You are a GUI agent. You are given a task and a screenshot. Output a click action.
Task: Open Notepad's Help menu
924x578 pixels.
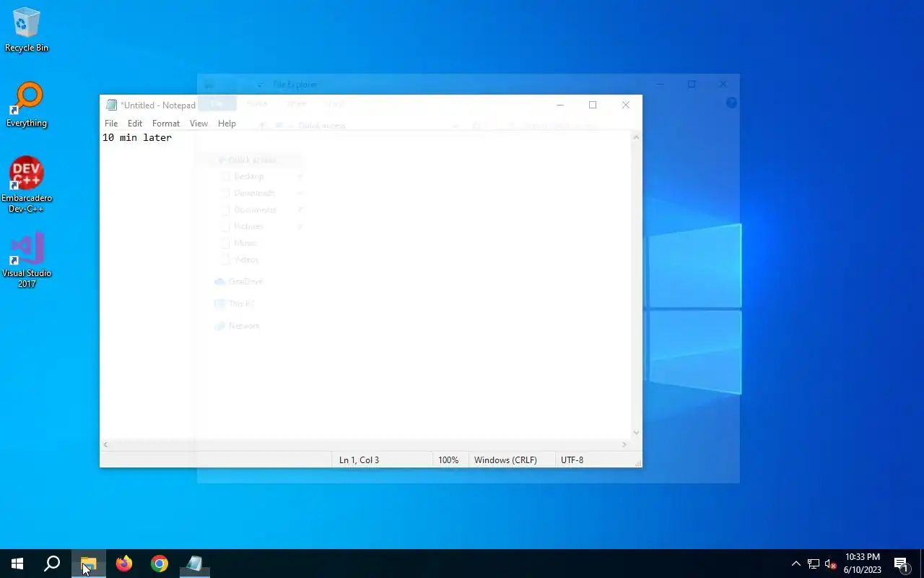tap(227, 124)
